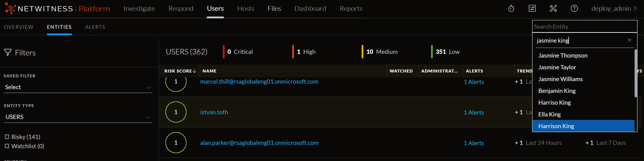Open the Jobs stopwatch icon
This screenshot has width=644, height=161.
pos(511,8)
